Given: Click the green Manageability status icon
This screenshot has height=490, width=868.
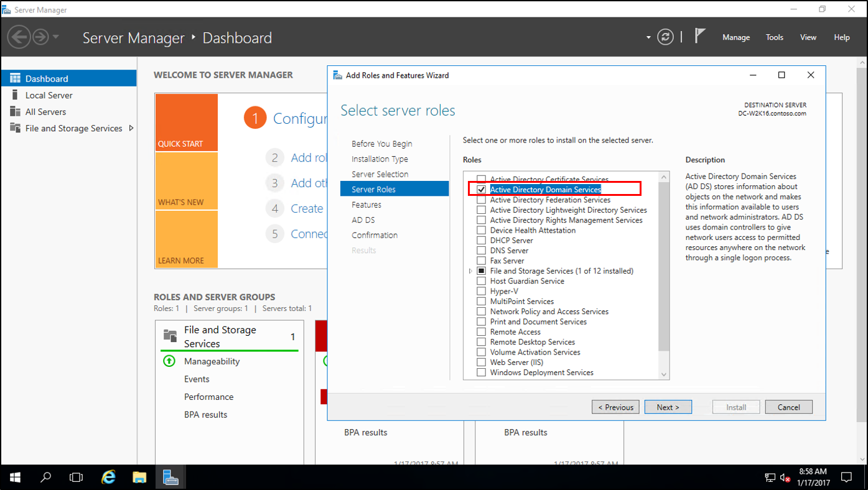Looking at the screenshot, I should pos(169,361).
